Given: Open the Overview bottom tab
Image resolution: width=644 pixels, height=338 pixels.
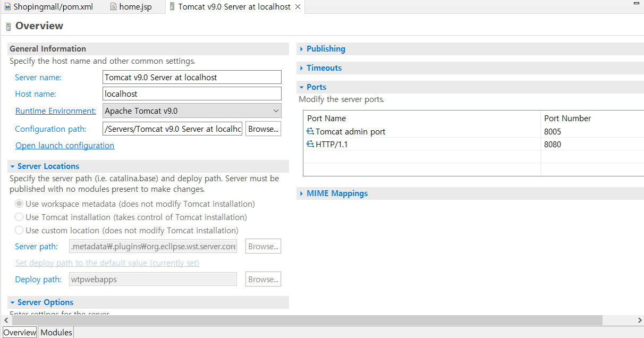Looking at the screenshot, I should 20,332.
